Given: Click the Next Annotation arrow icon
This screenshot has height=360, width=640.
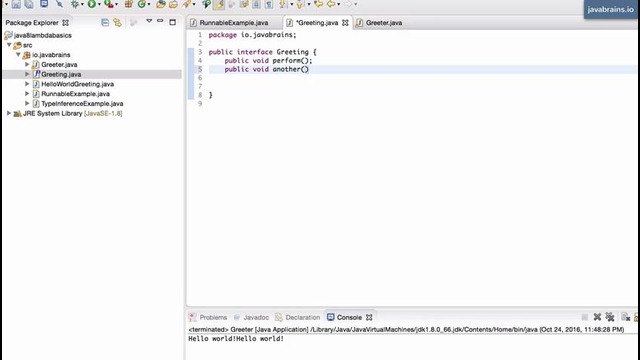Looking at the screenshot, I should (x=282, y=4).
